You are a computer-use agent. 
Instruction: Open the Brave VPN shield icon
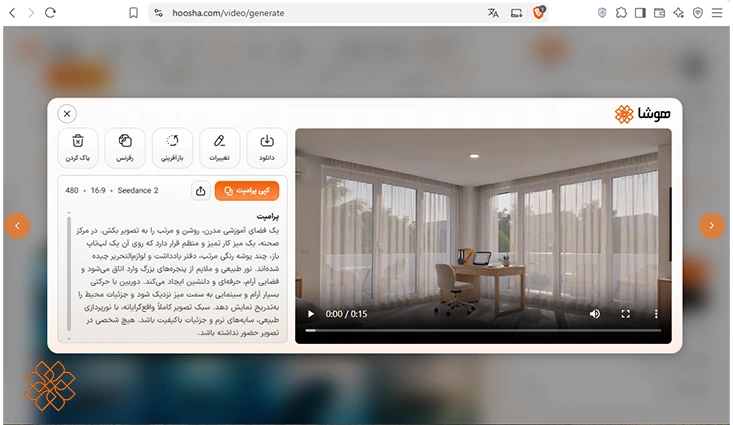[x=697, y=13]
